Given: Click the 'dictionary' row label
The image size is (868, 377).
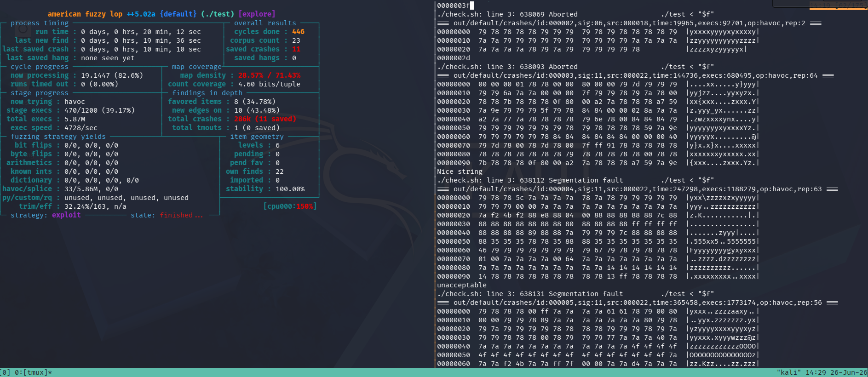Looking at the screenshot, I should [31, 180].
